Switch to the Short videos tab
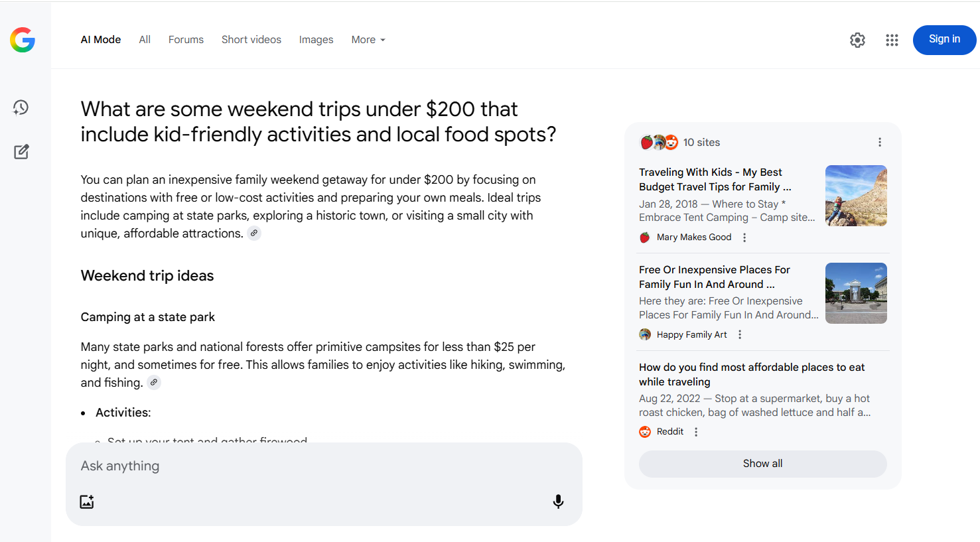This screenshot has width=980, height=542. coord(251,40)
